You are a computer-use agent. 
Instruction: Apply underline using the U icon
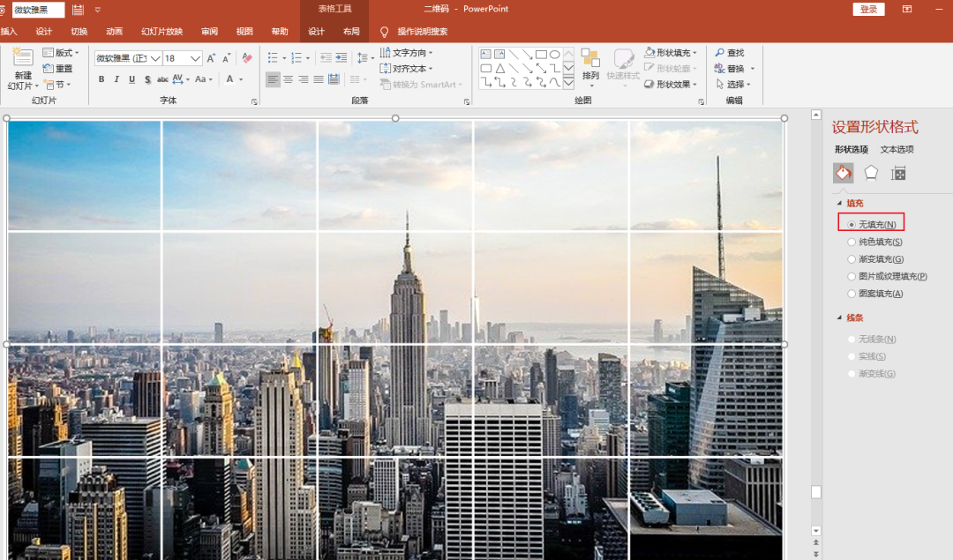pos(132,79)
